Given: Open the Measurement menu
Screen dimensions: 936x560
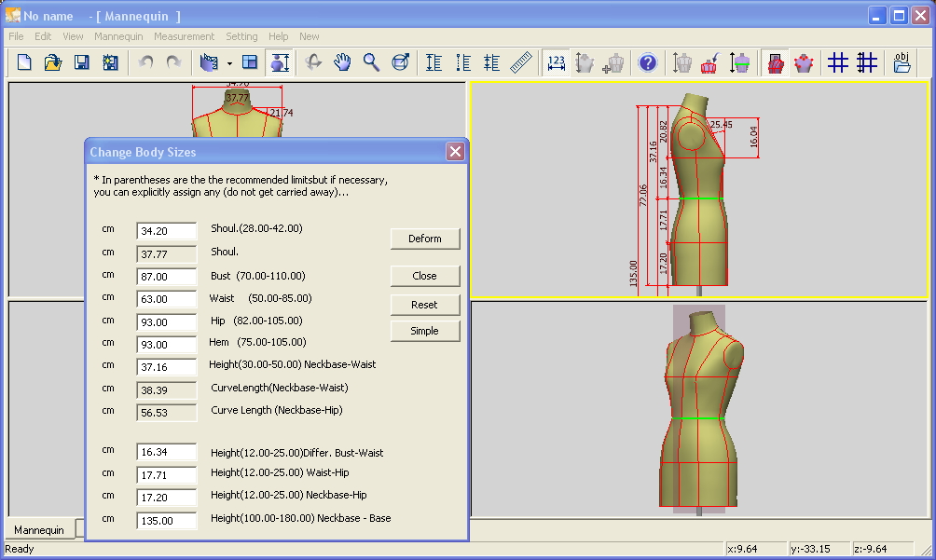Looking at the screenshot, I should click(x=184, y=36).
